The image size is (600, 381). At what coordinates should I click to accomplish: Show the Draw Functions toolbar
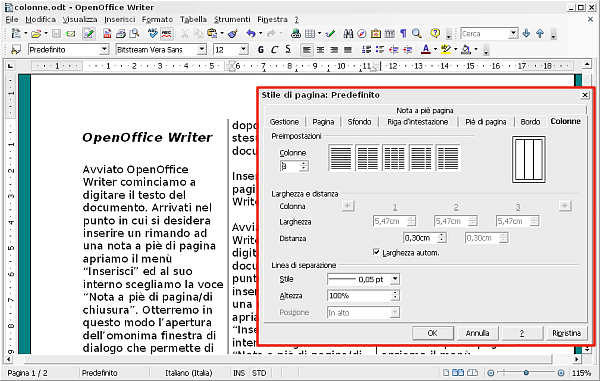(x=330, y=34)
